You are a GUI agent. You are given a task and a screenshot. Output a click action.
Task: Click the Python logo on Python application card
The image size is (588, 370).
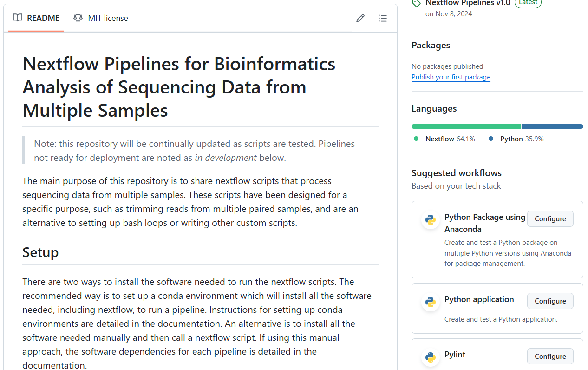point(431,303)
